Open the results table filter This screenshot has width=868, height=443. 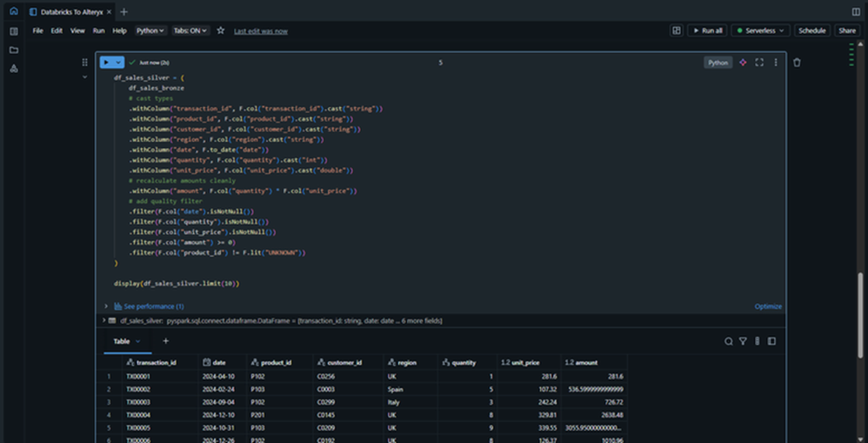(x=743, y=341)
